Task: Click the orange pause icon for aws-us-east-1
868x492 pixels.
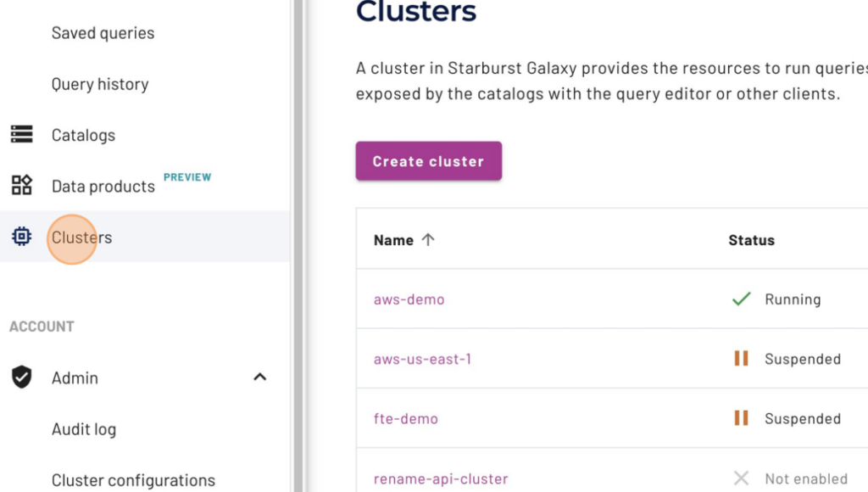Action: (x=741, y=358)
